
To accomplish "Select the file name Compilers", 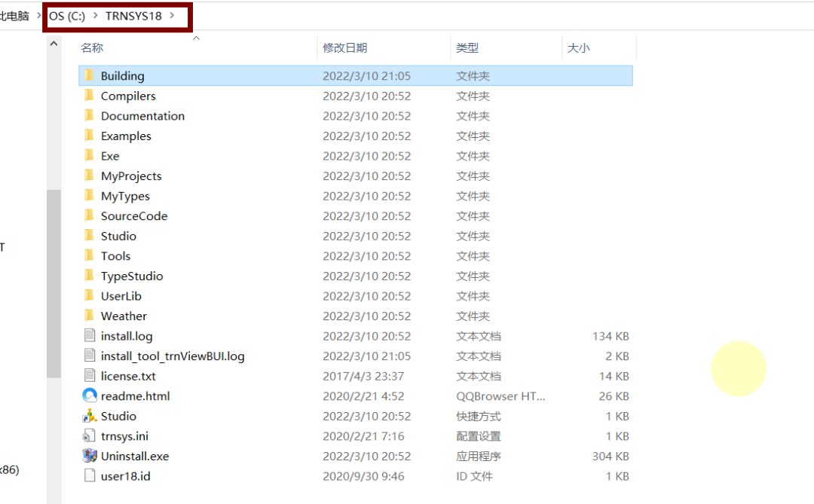I will click(x=128, y=96).
